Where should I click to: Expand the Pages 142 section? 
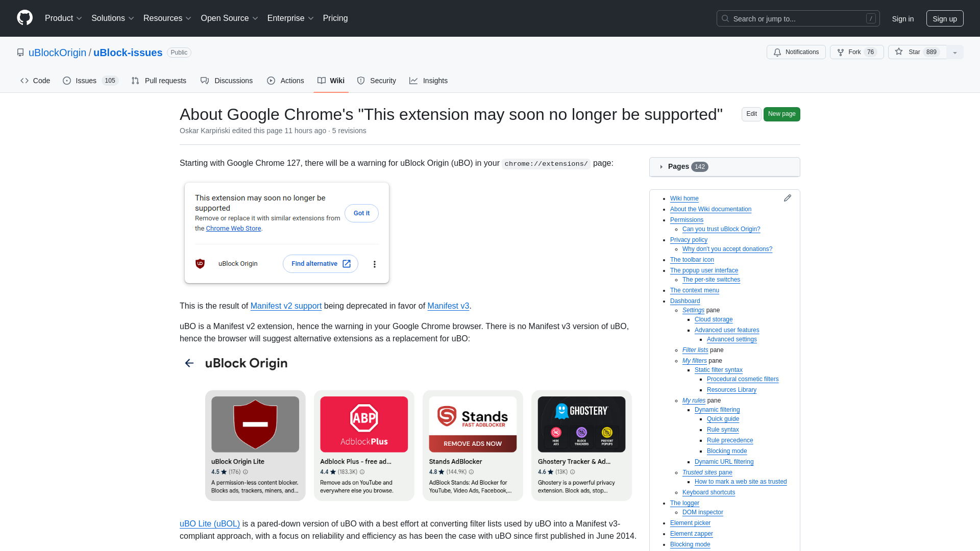[x=724, y=167]
